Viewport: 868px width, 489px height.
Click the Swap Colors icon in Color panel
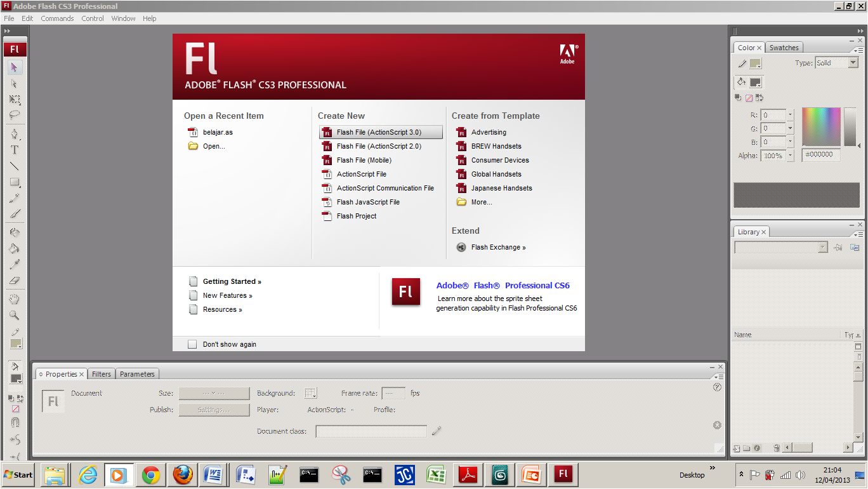pos(759,98)
